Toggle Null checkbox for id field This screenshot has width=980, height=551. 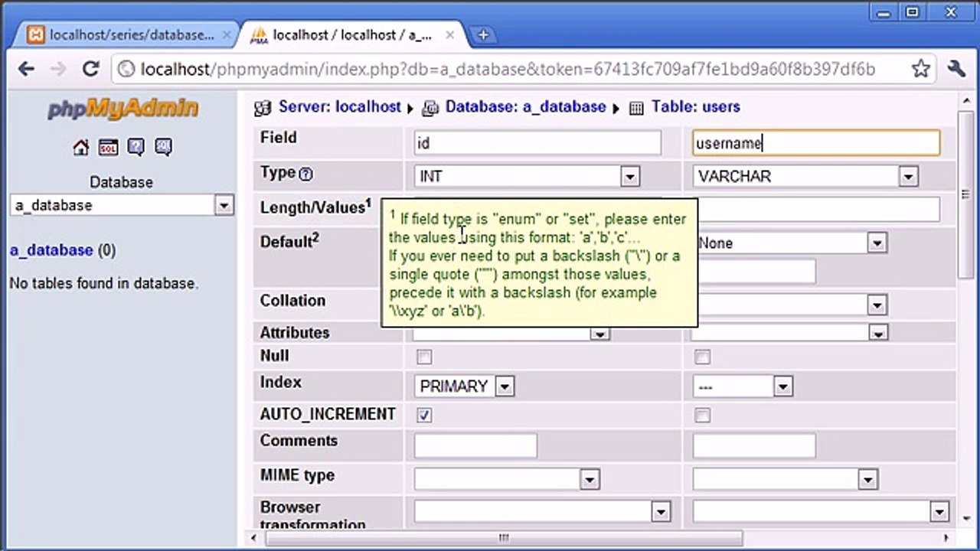tap(424, 357)
